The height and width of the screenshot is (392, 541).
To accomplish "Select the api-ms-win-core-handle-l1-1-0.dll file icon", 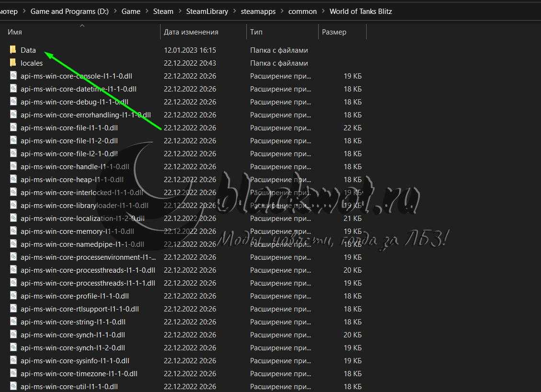I will (x=13, y=166).
